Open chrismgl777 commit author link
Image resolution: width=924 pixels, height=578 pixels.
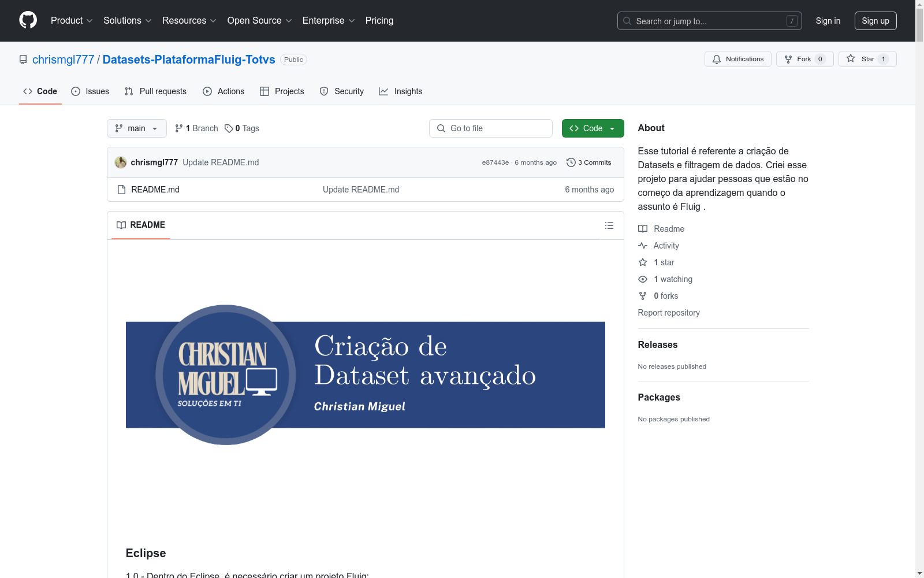tap(154, 162)
